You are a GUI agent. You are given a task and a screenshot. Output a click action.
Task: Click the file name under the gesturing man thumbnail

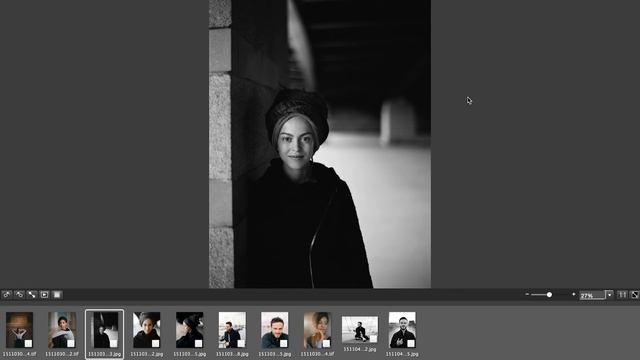pyautogui.click(x=402, y=354)
